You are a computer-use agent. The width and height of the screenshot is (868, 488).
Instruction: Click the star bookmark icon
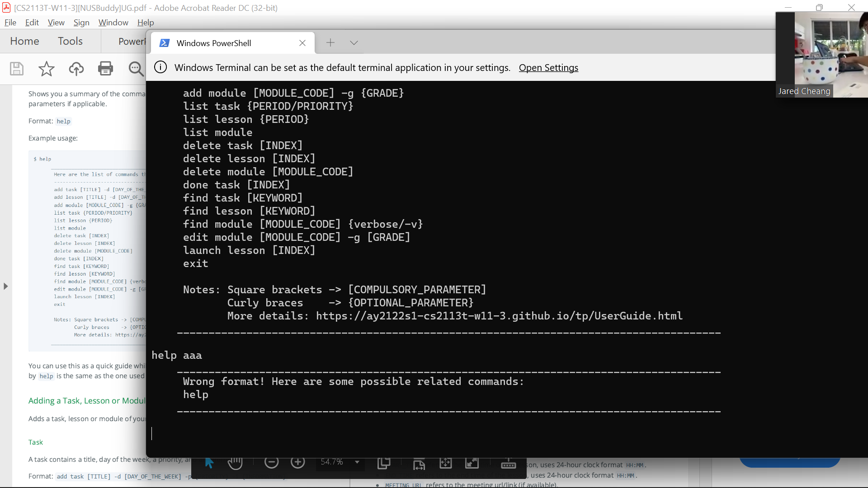pos(46,69)
